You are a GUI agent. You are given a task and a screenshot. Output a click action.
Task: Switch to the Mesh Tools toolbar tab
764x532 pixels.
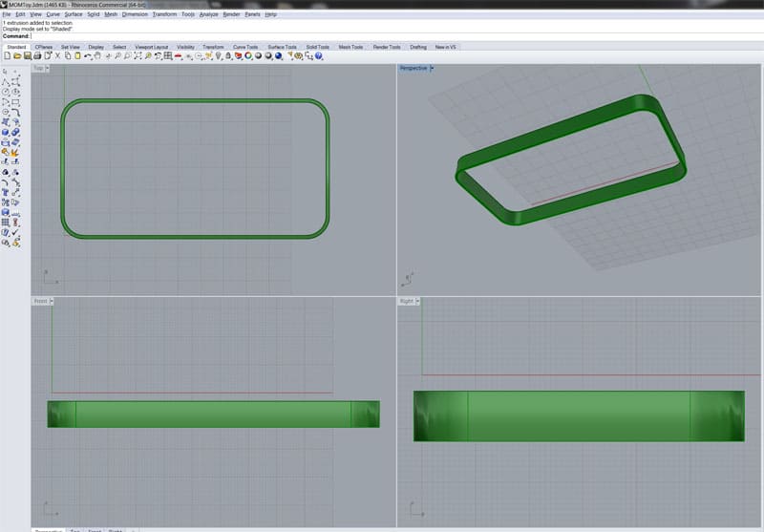tap(350, 47)
